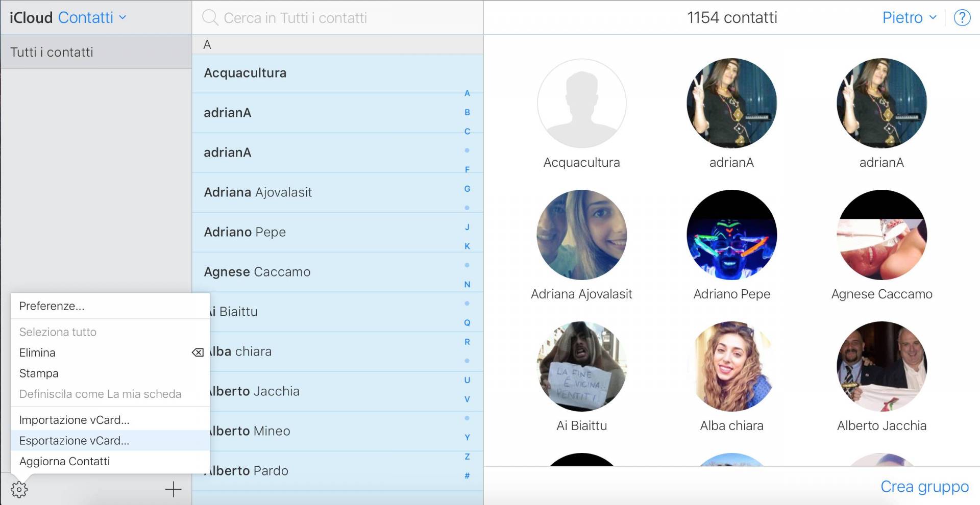Click the delete key icon beside Elimina
This screenshot has height=505, width=980.
coord(198,352)
